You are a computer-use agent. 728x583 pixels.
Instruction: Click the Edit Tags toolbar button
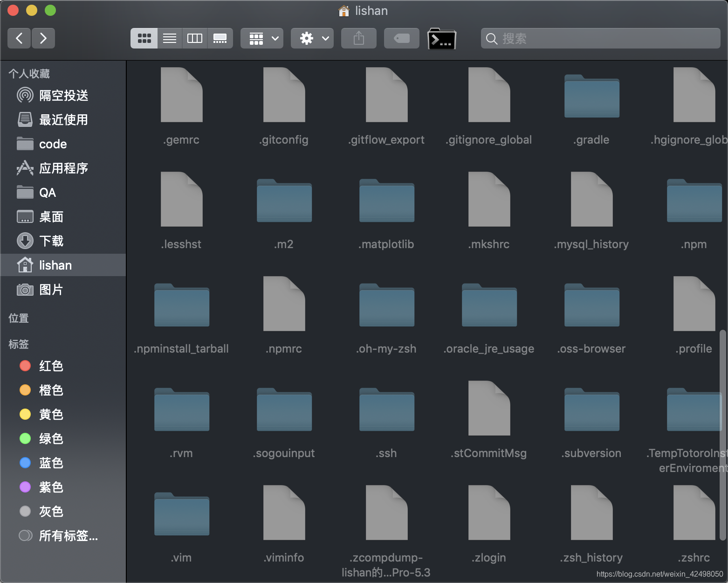(x=402, y=38)
